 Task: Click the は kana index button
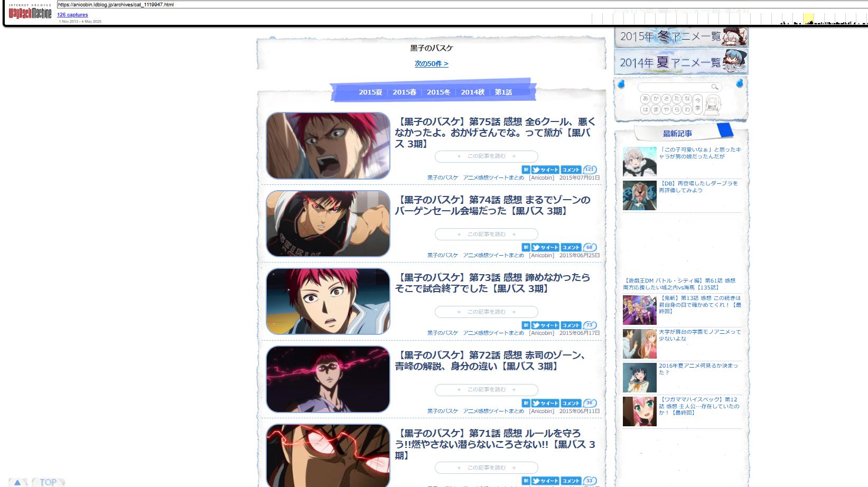[645, 109]
